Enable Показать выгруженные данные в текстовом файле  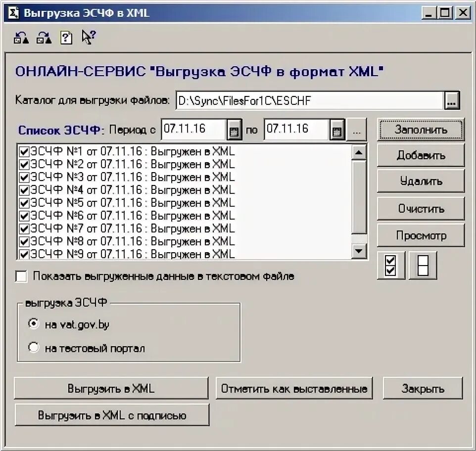21,276
